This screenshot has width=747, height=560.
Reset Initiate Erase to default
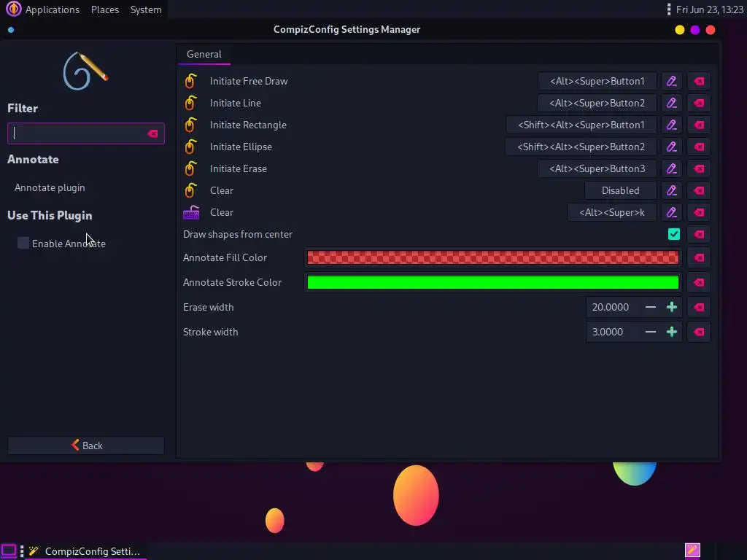(x=699, y=168)
